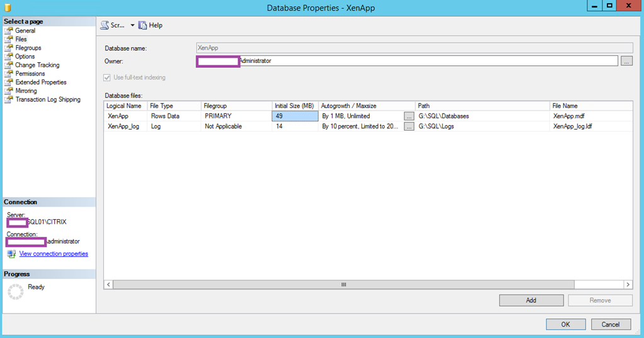Click the By 1 MB, Unlimited cell
644x338 pixels.
point(361,116)
